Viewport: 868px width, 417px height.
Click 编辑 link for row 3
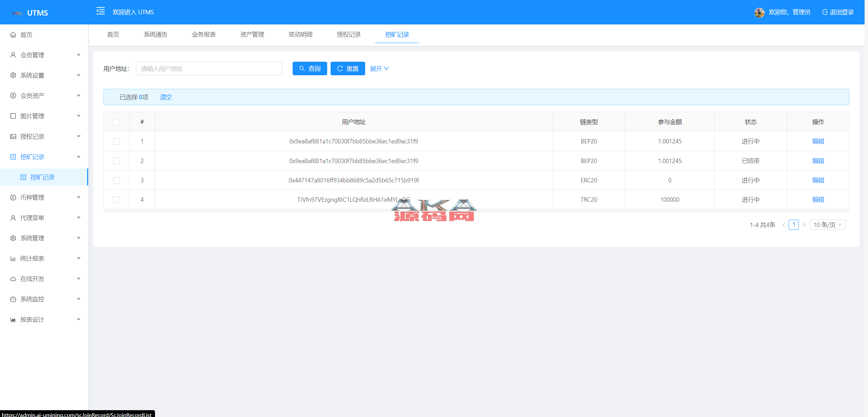818,180
